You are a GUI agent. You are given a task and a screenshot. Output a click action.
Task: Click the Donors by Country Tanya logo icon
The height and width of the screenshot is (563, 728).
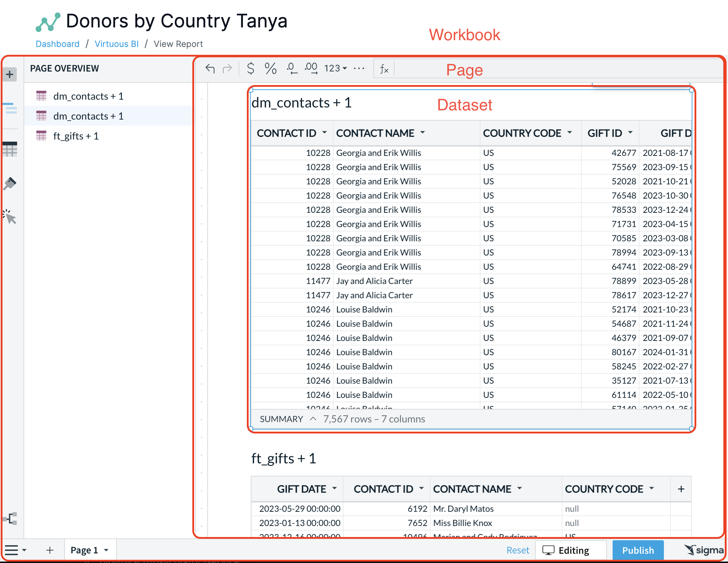coord(48,22)
